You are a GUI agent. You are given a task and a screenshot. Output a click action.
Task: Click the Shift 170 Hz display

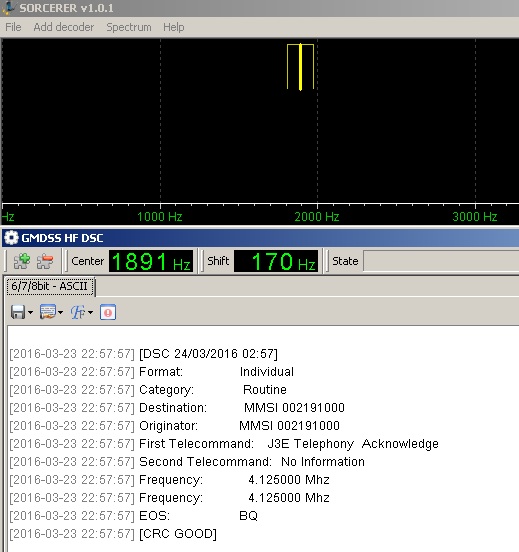pyautogui.click(x=276, y=261)
